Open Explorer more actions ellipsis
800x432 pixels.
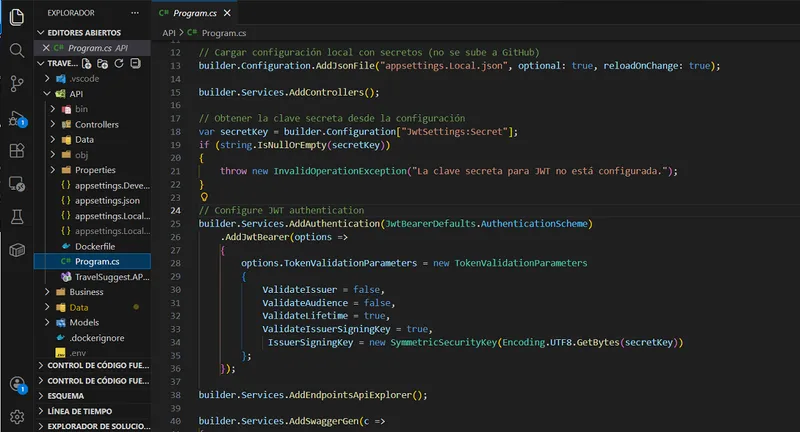[135, 13]
